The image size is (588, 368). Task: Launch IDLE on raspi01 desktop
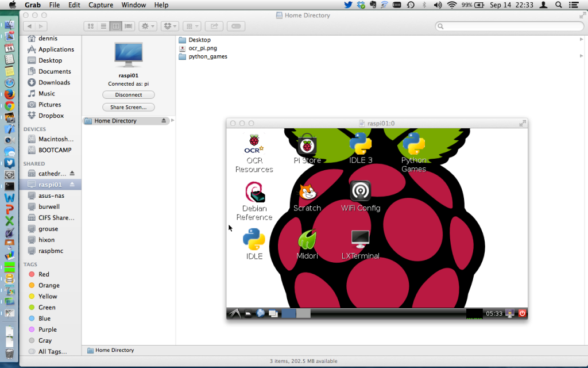pyautogui.click(x=254, y=244)
